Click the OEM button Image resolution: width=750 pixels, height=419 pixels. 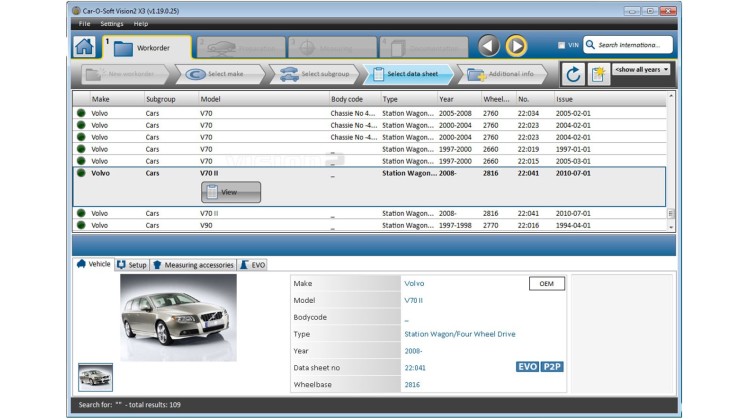pos(547,284)
